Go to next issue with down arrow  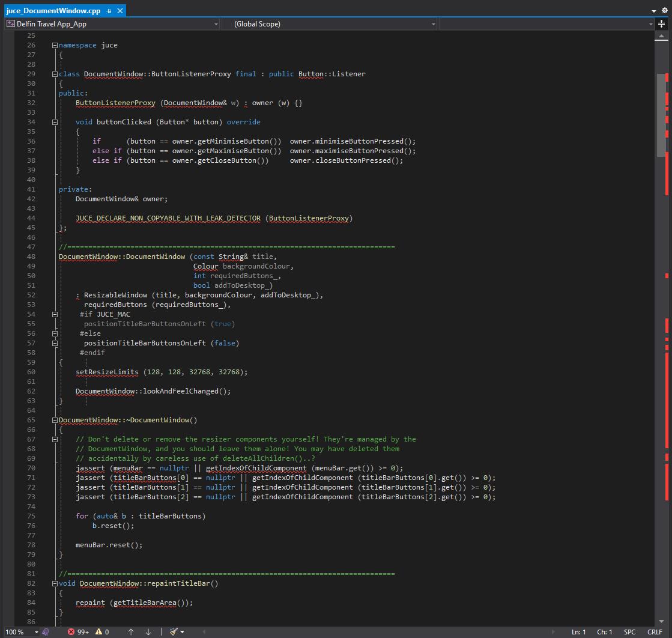(148, 631)
